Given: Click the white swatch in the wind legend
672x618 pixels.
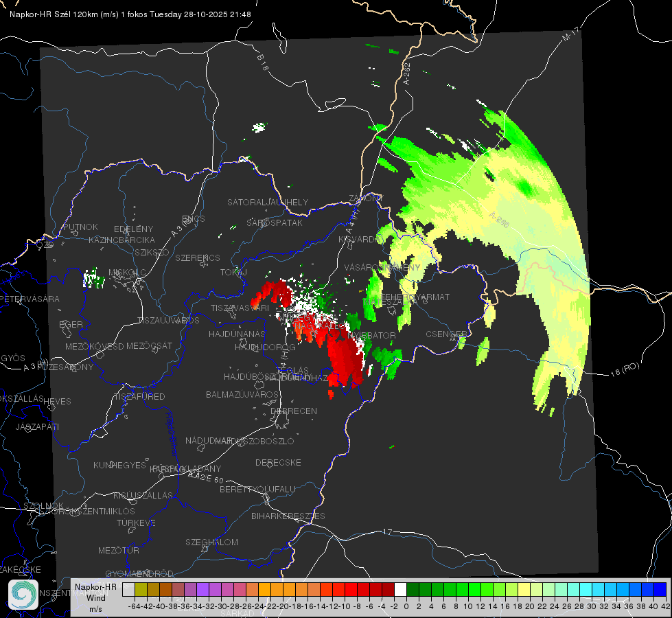Looking at the screenshot, I should (x=400, y=589).
